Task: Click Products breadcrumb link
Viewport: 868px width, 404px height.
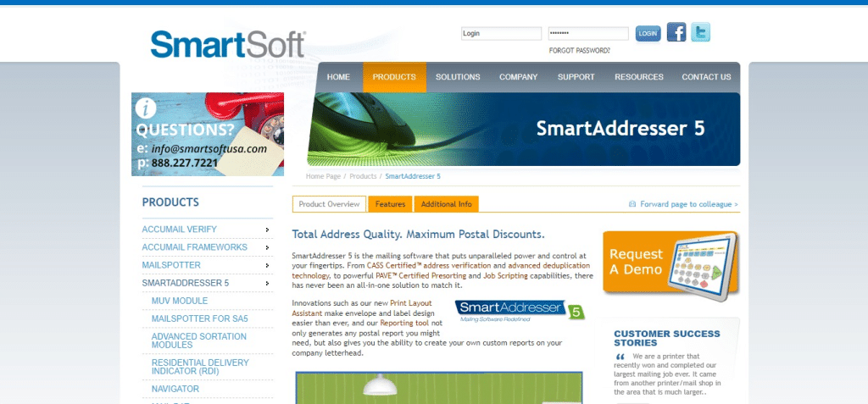Action: [x=363, y=176]
